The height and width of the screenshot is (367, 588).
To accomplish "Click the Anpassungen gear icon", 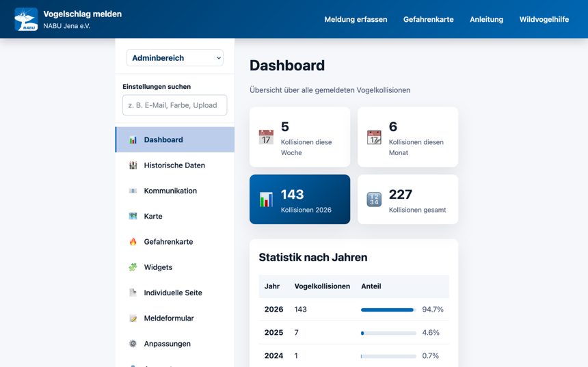I will coord(133,344).
